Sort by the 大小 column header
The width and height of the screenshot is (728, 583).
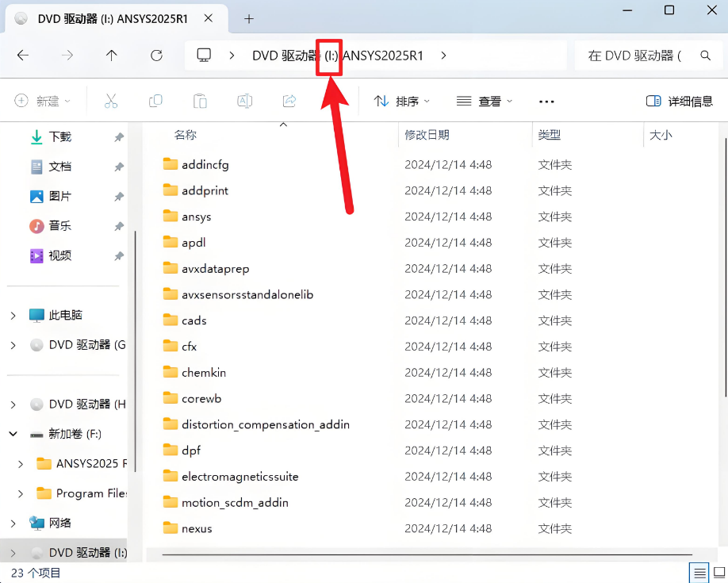(661, 135)
